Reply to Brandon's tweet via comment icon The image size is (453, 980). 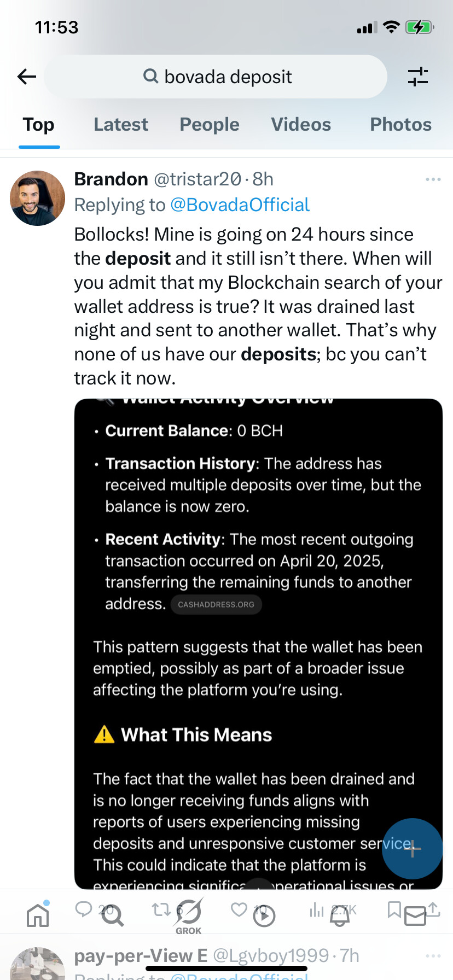84,909
